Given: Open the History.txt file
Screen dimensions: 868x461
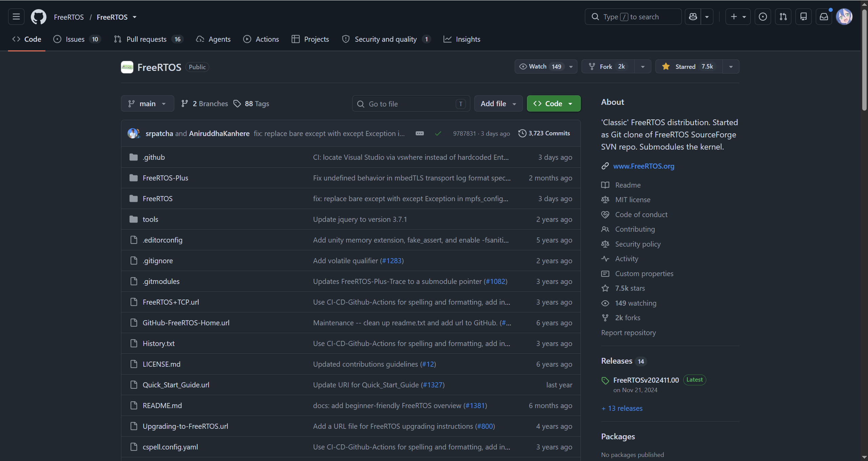Looking at the screenshot, I should pos(159,343).
